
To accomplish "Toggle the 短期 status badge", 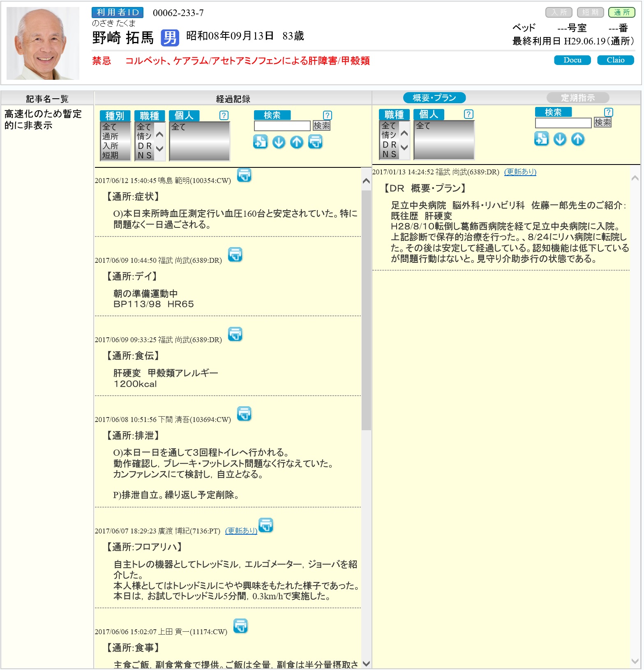I will [x=590, y=12].
